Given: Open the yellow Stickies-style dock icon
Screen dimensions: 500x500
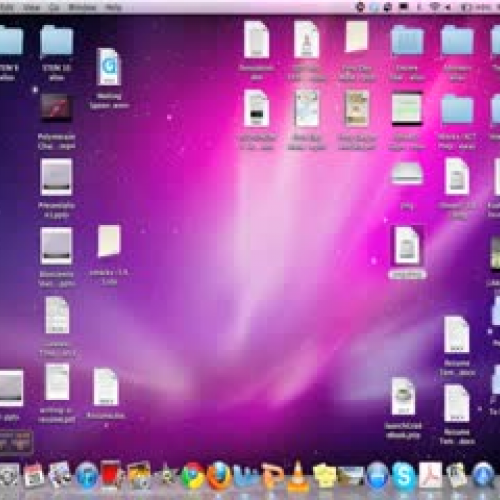Looking at the screenshot, I should click(x=324, y=476).
